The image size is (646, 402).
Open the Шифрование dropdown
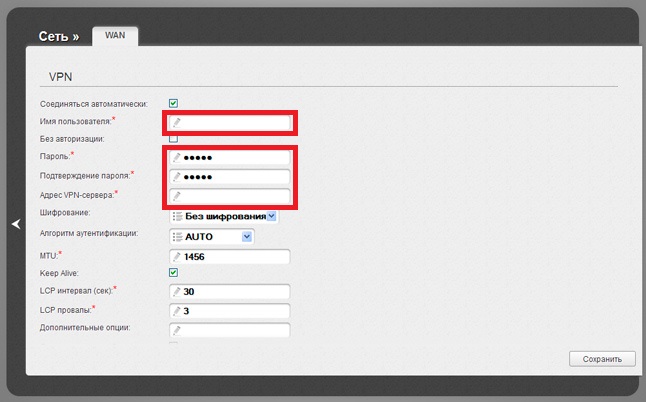(224, 216)
